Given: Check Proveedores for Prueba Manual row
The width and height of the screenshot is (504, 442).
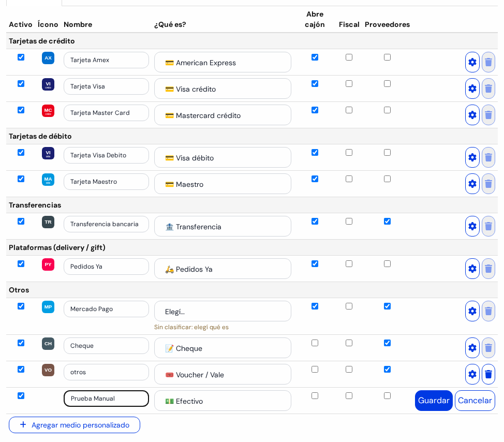Looking at the screenshot, I should pyautogui.click(x=388, y=396).
